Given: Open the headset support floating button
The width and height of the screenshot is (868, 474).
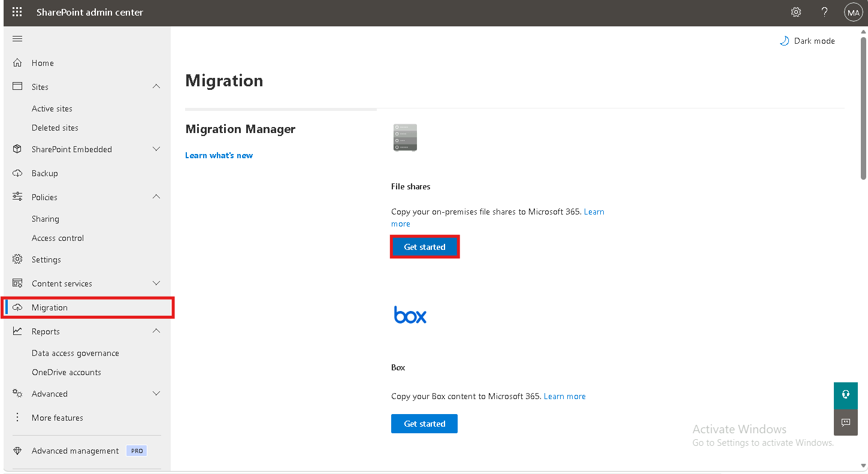Looking at the screenshot, I should coord(846,394).
